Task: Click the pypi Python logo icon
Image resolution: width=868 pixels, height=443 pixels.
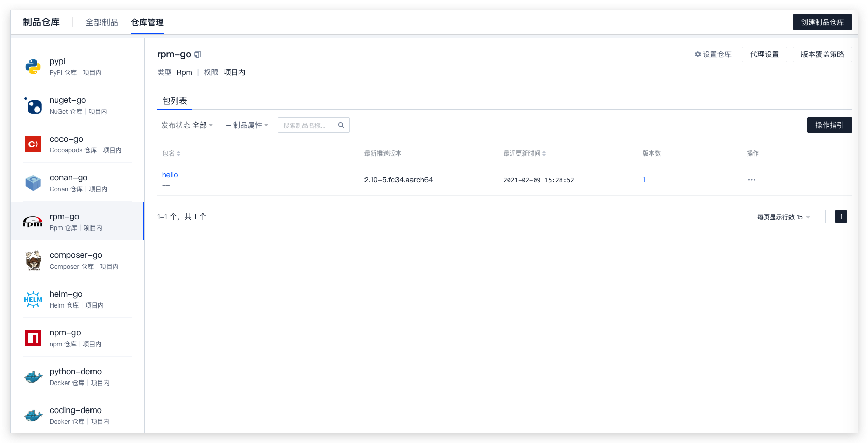Action: click(33, 67)
